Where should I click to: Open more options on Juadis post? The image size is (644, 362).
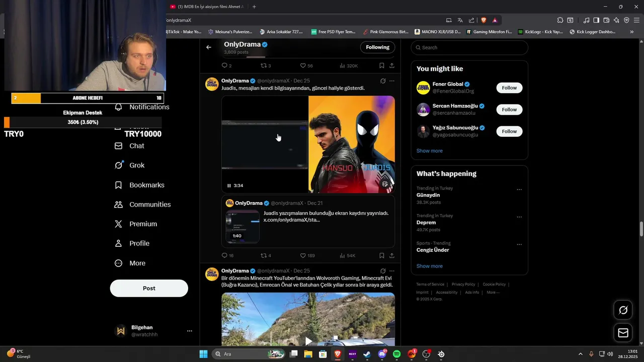(x=392, y=81)
